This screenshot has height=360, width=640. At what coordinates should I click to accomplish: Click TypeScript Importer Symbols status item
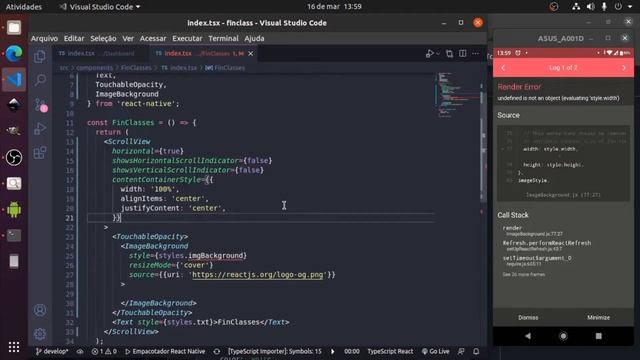coord(275,351)
